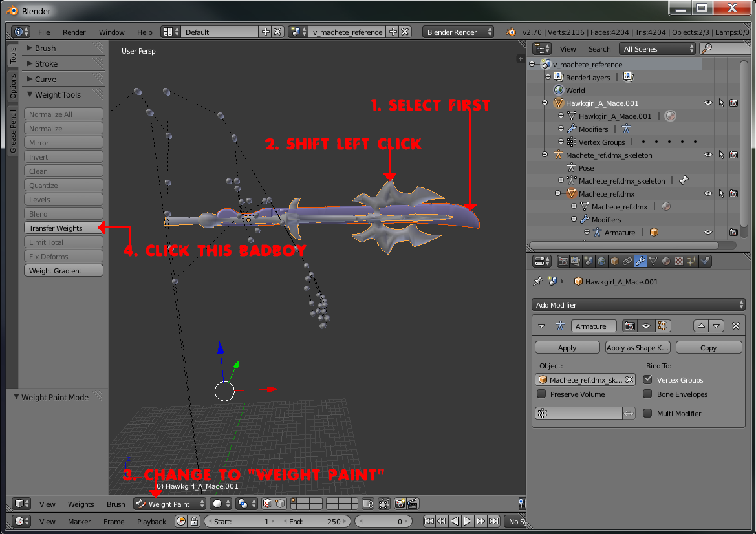756x534 pixels.
Task: Open the Window menu
Action: pos(111,32)
